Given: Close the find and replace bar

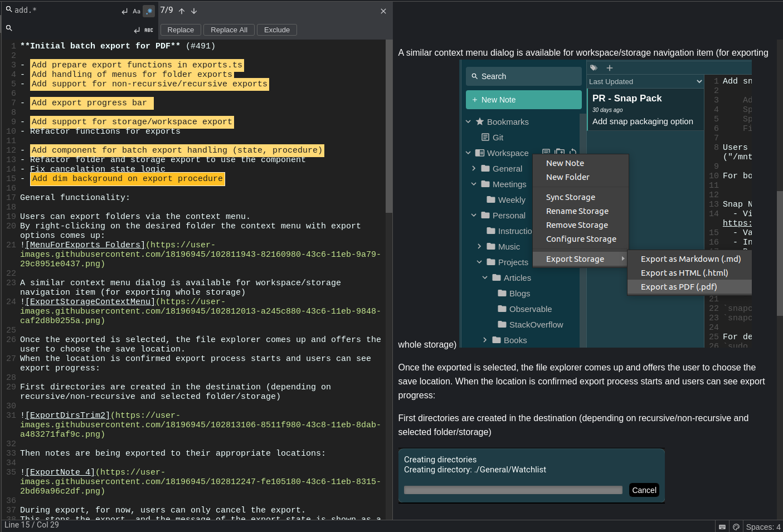Looking at the screenshot, I should pos(383,11).
